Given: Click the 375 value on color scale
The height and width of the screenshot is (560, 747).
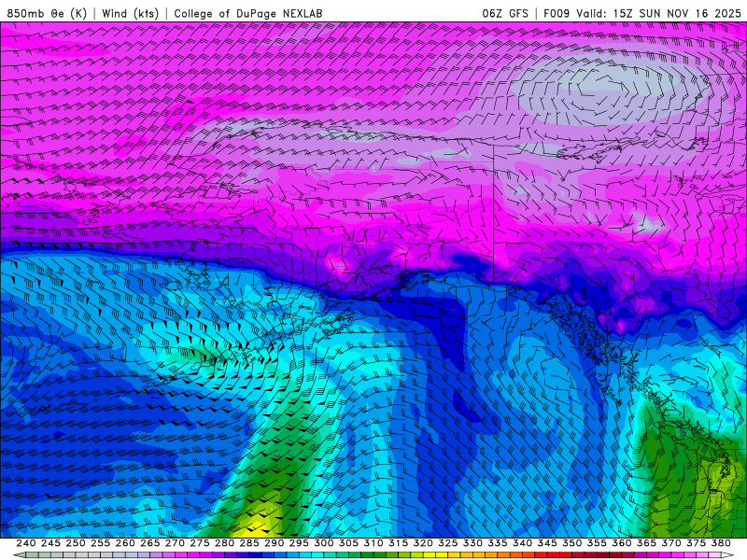Looking at the screenshot, I should pos(696,543).
